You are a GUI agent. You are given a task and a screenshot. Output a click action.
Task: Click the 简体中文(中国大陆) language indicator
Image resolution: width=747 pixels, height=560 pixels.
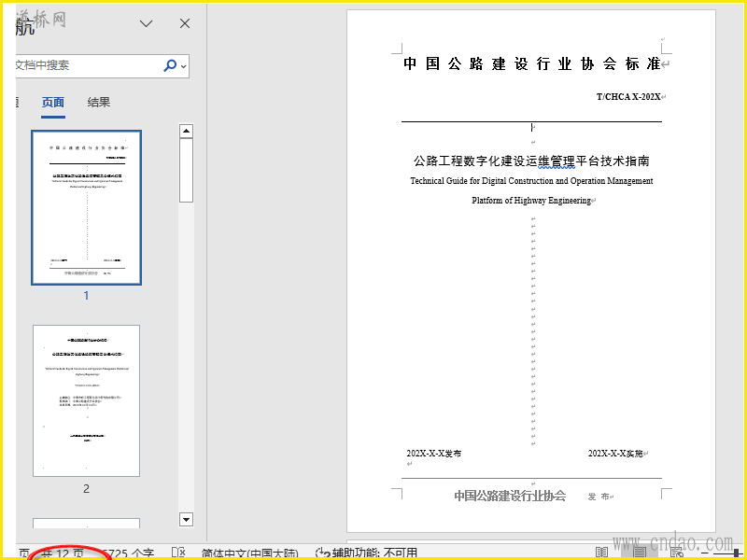coord(249,554)
